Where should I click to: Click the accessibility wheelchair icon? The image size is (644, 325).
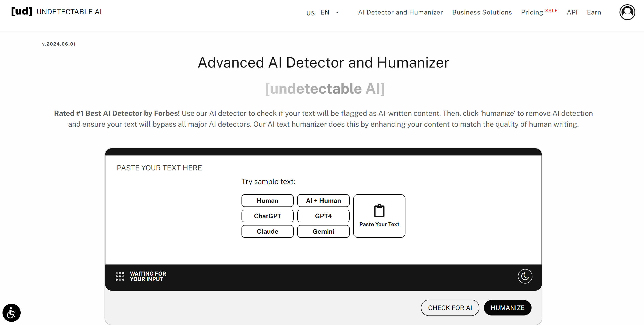click(12, 313)
